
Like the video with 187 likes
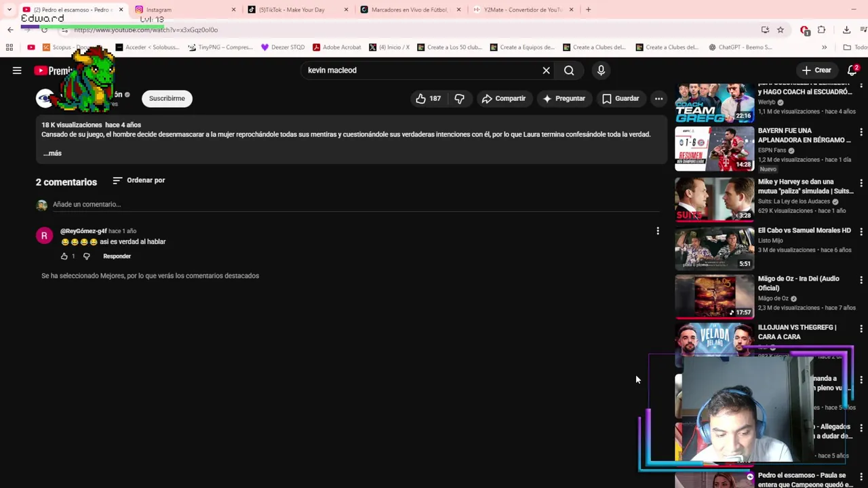point(428,98)
